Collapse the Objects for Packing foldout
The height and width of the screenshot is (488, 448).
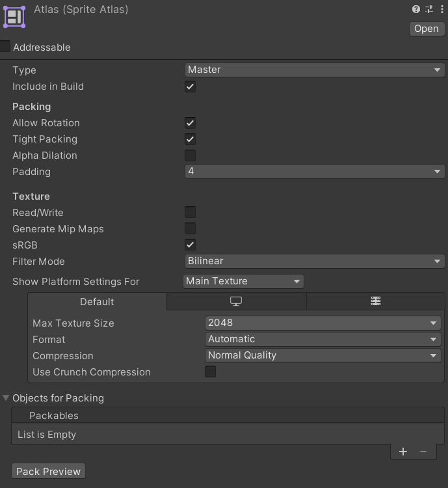(x=6, y=398)
